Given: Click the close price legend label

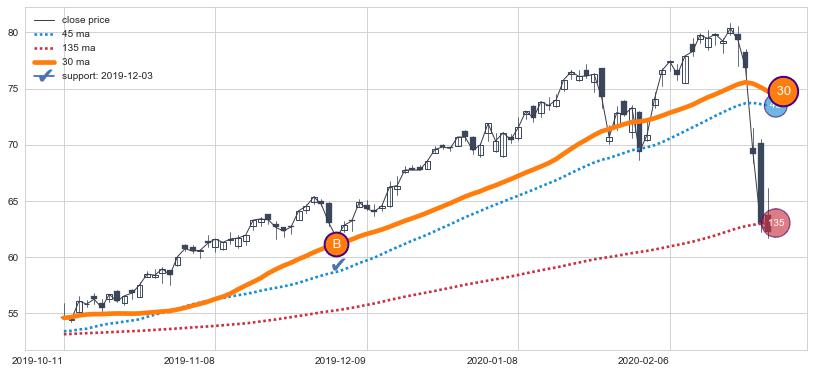Looking at the screenshot, I should tap(86, 20).
